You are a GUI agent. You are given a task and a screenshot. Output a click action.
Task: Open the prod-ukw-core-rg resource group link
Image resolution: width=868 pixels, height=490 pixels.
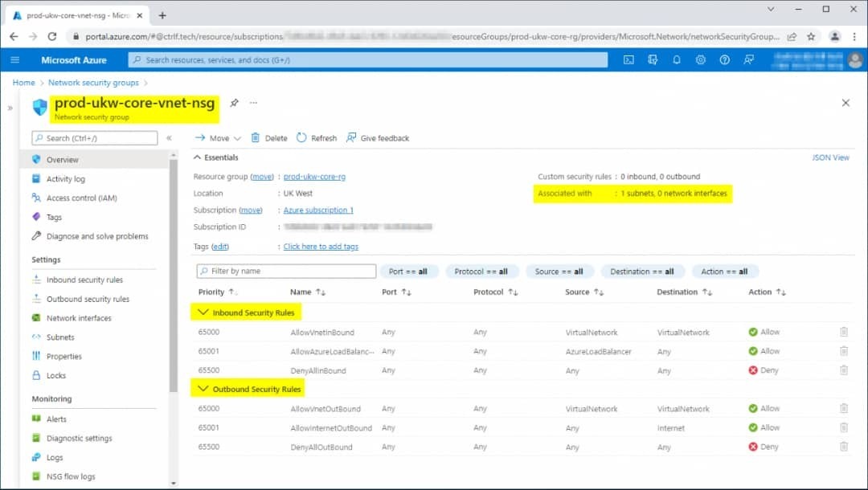(314, 177)
